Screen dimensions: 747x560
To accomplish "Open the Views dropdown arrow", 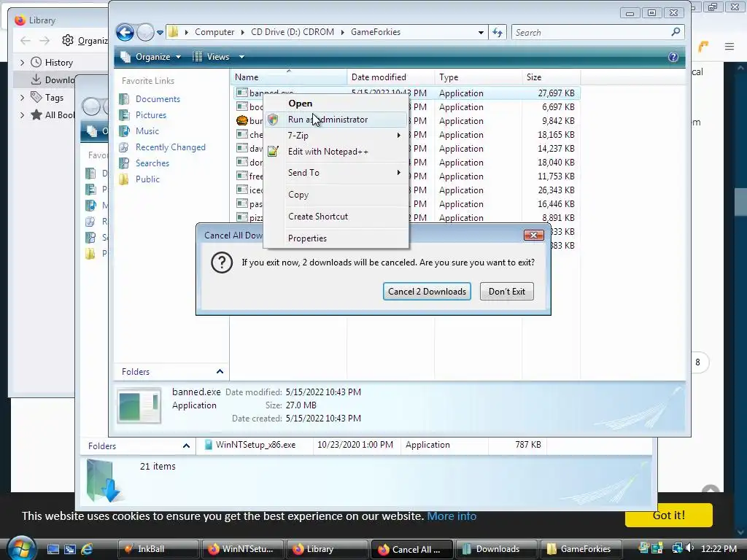I will [x=241, y=57].
